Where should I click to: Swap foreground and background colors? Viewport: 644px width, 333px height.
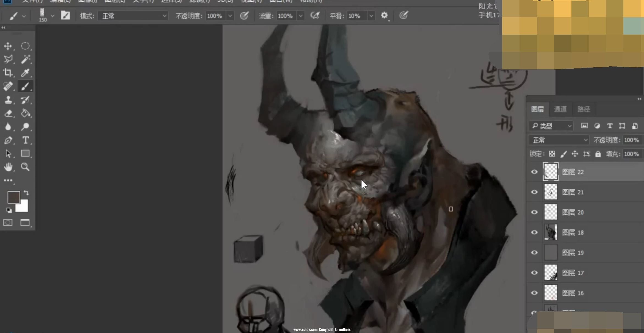(x=26, y=193)
